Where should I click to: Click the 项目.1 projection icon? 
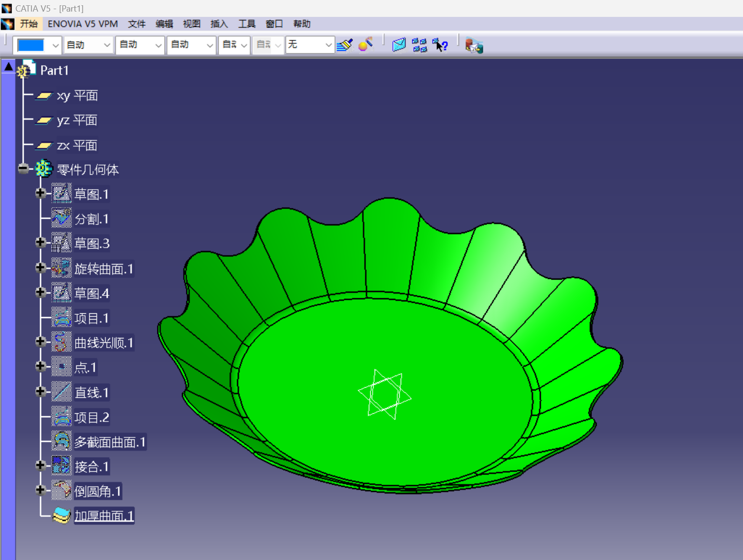[61, 317]
